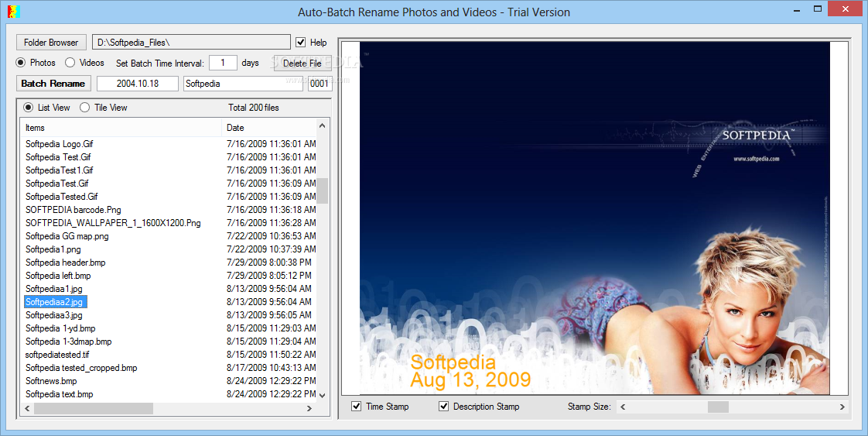Click the Total 200 files label
This screenshot has width=868, height=436.
(x=254, y=108)
